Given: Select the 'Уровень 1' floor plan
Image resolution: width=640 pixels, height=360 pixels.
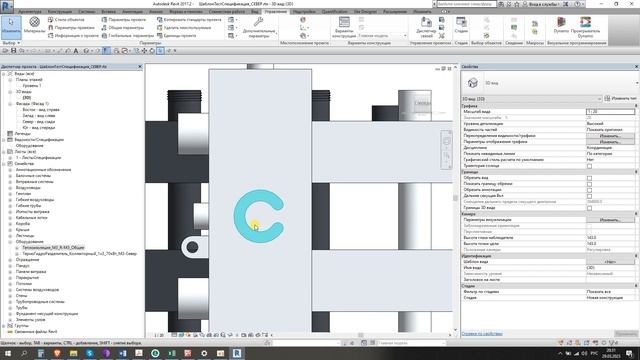Looking at the screenshot, I should [x=32, y=86].
